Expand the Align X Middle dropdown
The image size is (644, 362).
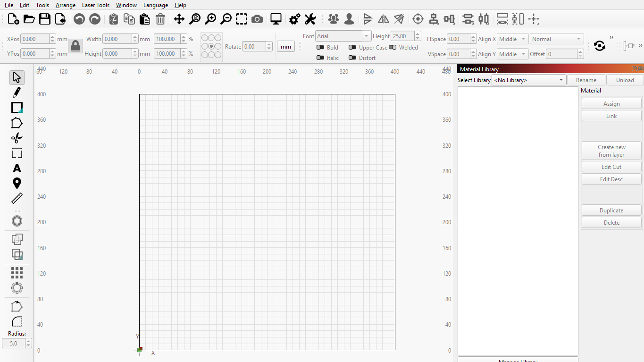coord(512,39)
